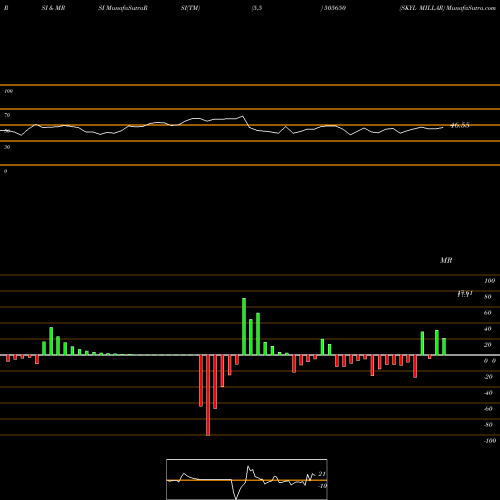Open the mini overview chart thumbnail

247,479
